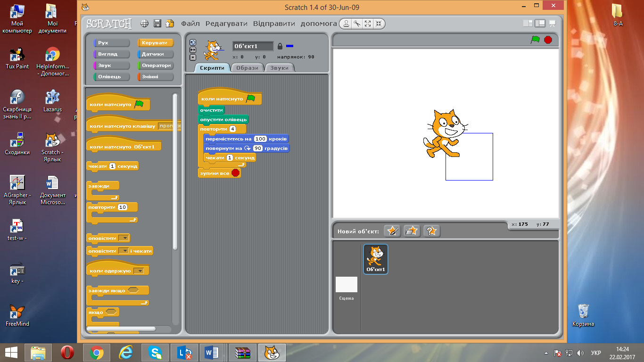Screen dimensions: 644x362
Task: Open Tux Paint desktop shortcut
Action: tap(17, 58)
